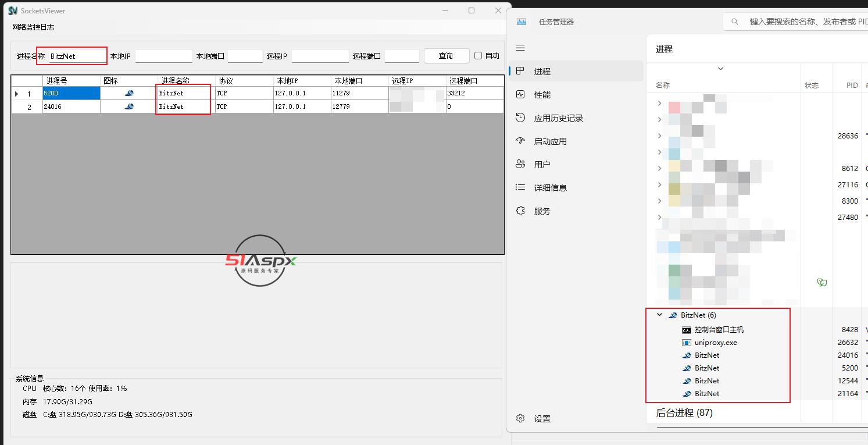
Task: Sort grid by 进程号 column header
Action: [72, 81]
